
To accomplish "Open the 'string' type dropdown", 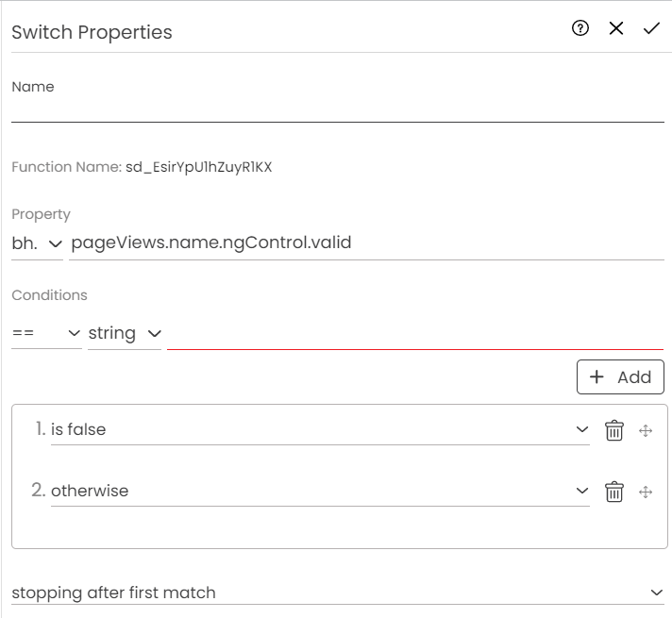I will [x=125, y=333].
